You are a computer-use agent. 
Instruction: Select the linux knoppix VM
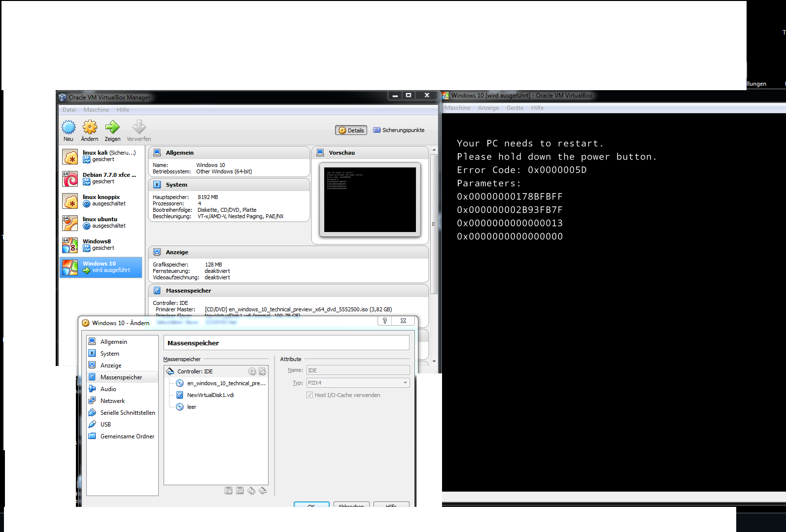pyautogui.click(x=101, y=200)
